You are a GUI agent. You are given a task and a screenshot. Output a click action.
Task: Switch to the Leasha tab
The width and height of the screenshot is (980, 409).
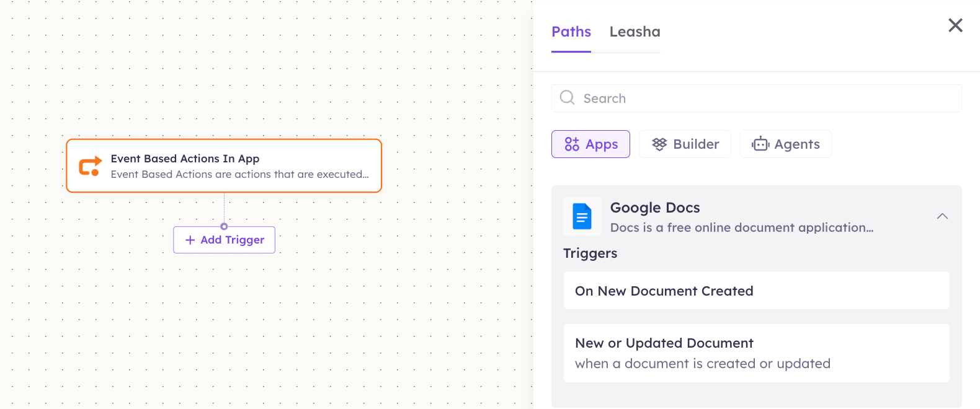pos(635,32)
